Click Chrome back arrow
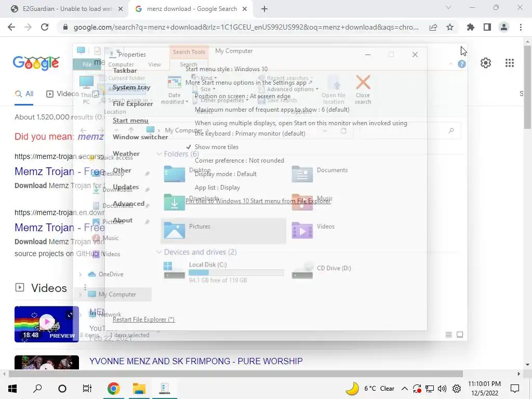Screen dimensions: 532x399 11,27
